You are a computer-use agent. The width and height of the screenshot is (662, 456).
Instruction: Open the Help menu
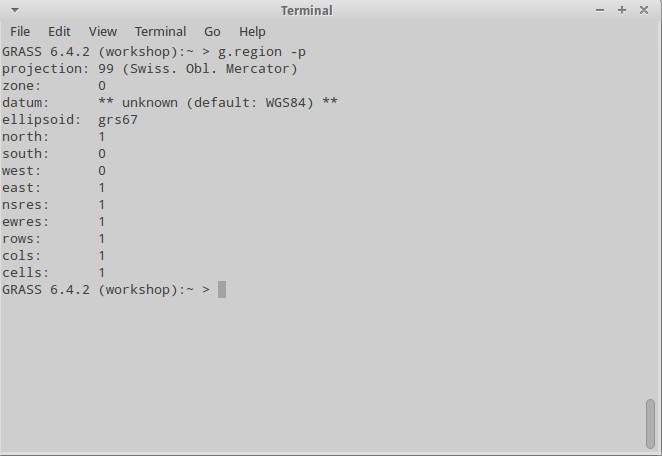tap(252, 32)
